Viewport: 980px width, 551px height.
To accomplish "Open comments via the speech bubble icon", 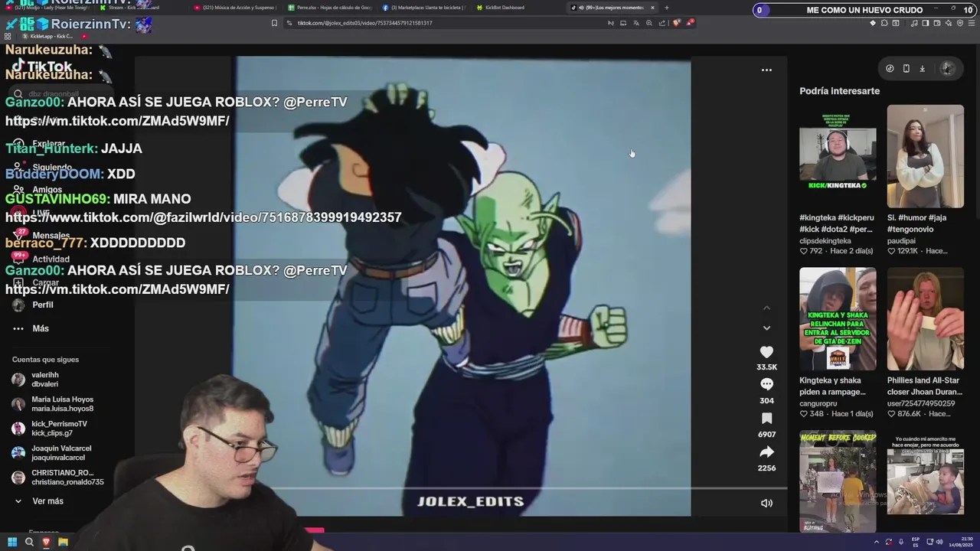I will pyautogui.click(x=766, y=385).
